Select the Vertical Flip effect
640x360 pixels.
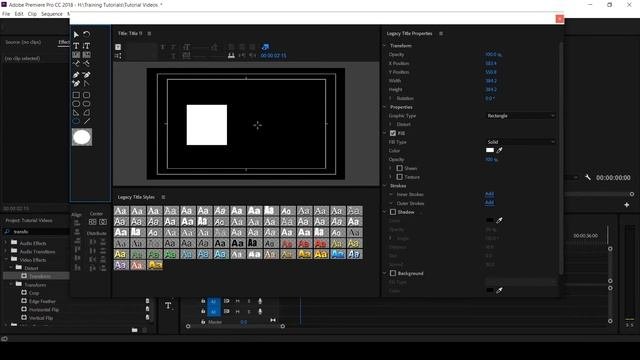click(x=41, y=318)
